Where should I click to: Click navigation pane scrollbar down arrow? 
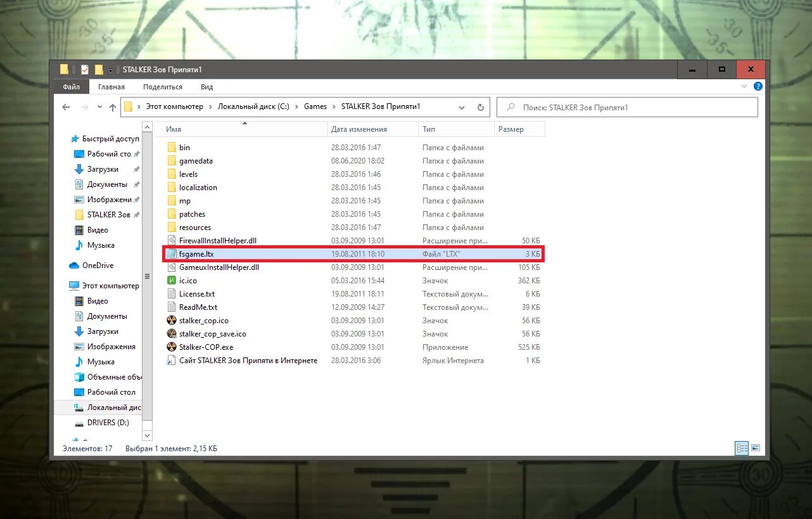coord(148,436)
